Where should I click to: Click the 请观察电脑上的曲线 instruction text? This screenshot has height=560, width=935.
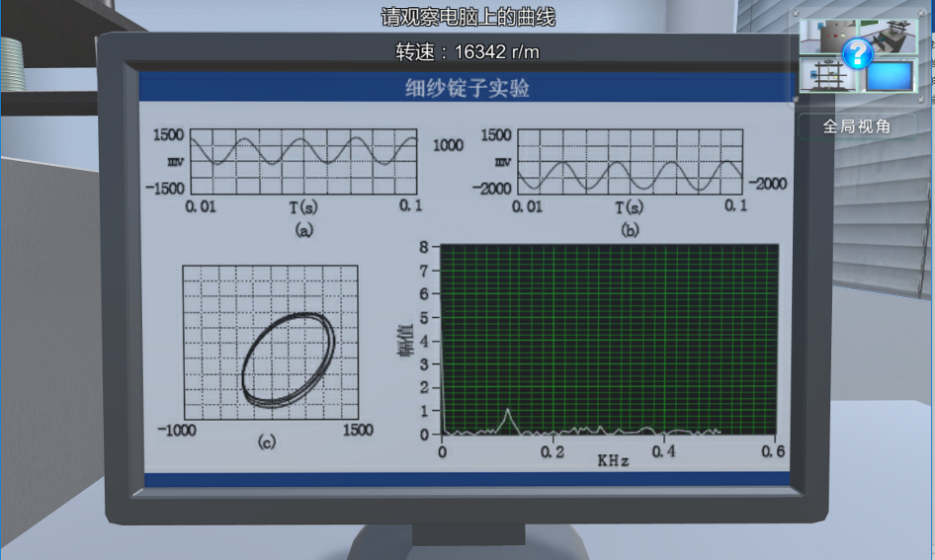pyautogui.click(x=467, y=17)
